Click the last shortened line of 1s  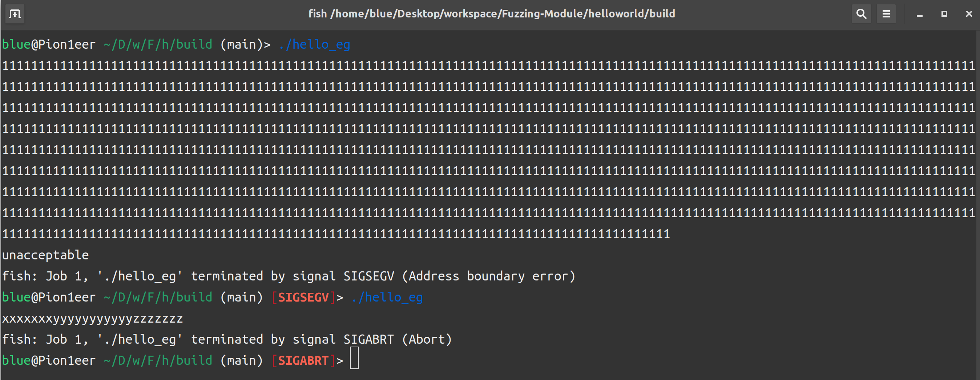[336, 234]
